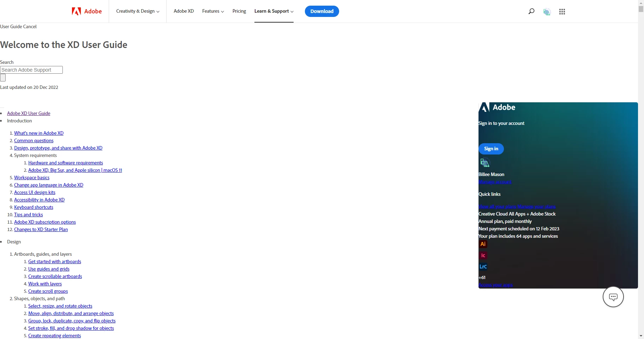Open Set stroke, fill, drop shadow link
The height and width of the screenshot is (339, 644).
[x=71, y=328]
